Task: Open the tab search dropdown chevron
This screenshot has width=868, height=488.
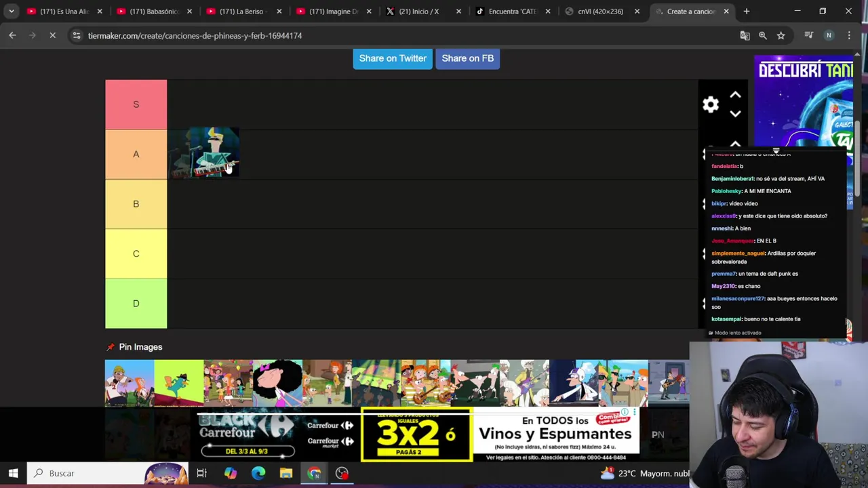Action: pos(12,12)
